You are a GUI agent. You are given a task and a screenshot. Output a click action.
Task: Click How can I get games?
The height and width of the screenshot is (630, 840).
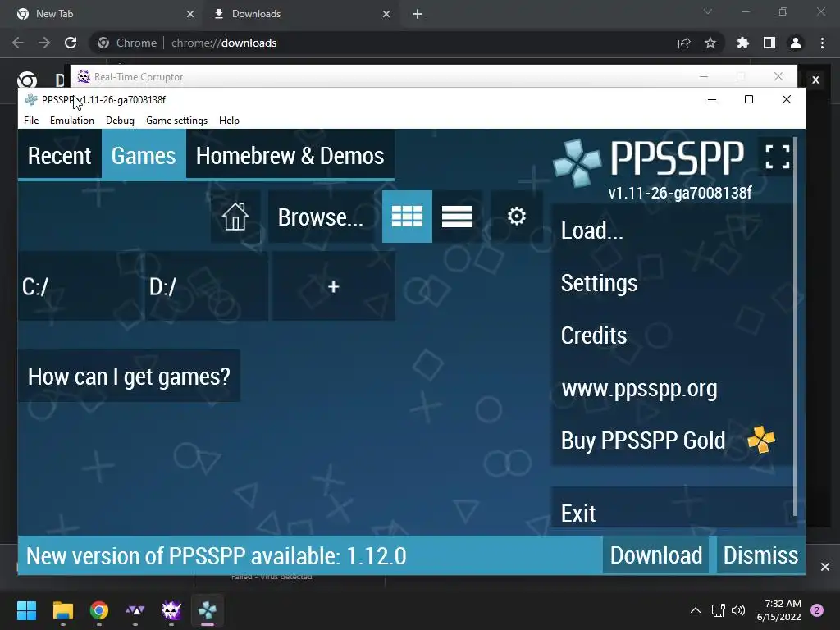click(129, 376)
